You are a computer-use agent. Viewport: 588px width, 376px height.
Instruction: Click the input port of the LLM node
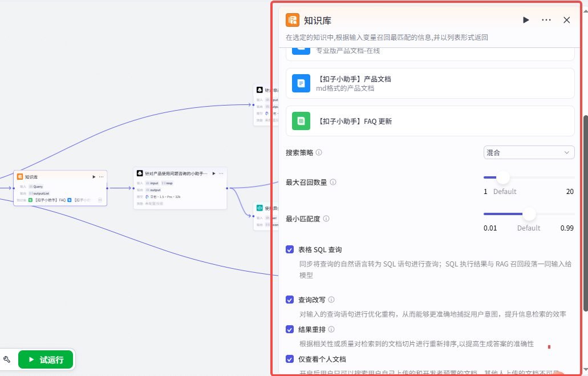pyautogui.click(x=133, y=188)
